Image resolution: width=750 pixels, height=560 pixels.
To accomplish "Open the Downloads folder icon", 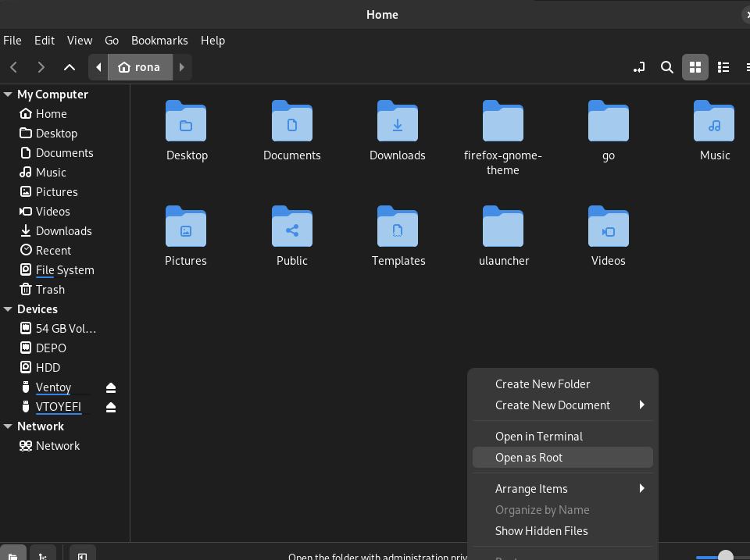I will 397,121.
